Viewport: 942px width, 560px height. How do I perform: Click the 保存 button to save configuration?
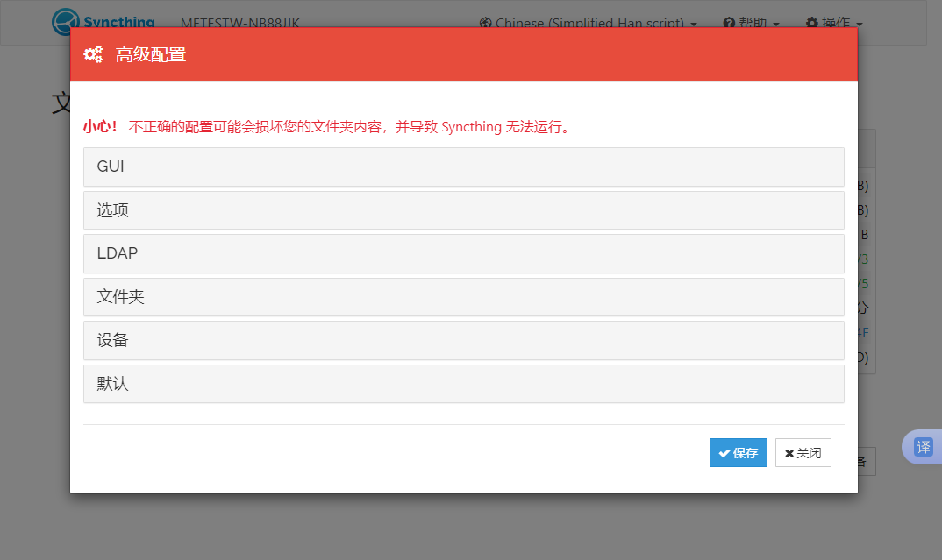tap(738, 452)
